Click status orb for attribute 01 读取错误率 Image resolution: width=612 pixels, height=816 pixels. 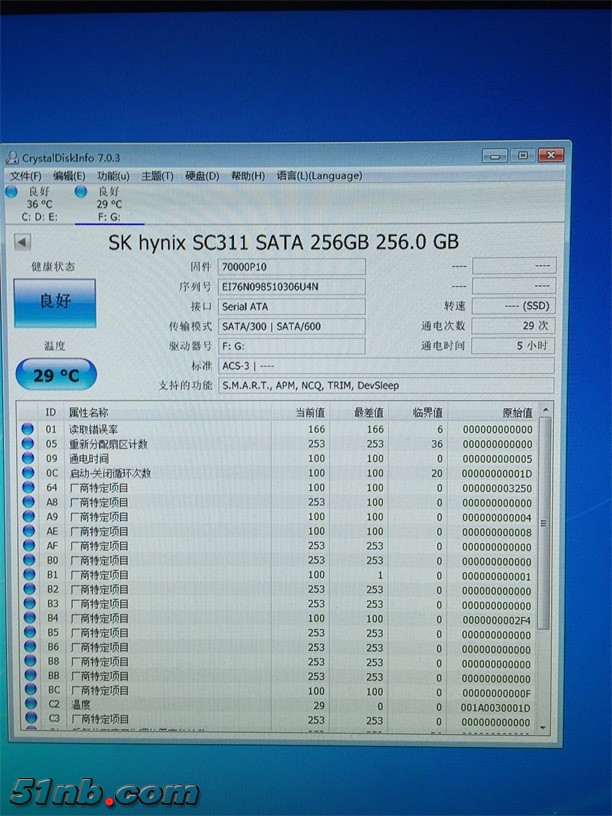pos(27,429)
